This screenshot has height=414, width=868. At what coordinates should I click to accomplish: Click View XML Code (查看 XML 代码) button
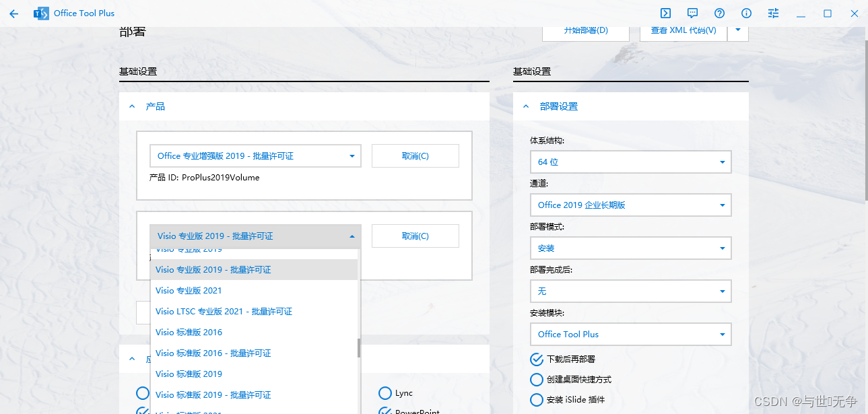(x=683, y=32)
